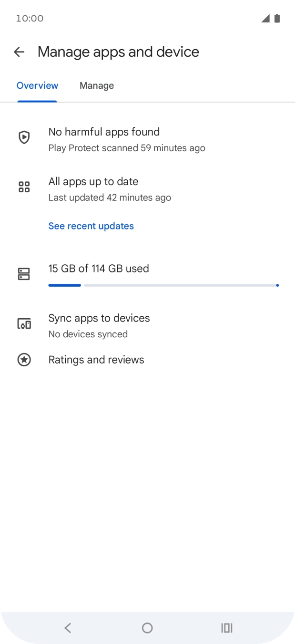This screenshot has height=644, width=295.
Task: Open the Play Protect shield icon
Action: (24, 138)
